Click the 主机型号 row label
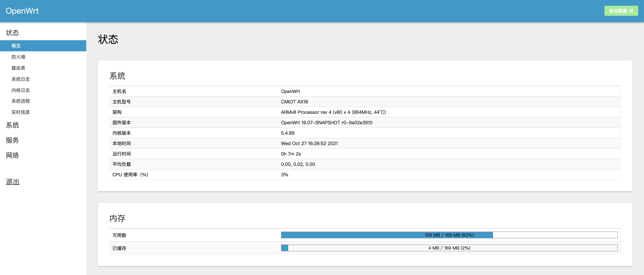 [x=121, y=102]
